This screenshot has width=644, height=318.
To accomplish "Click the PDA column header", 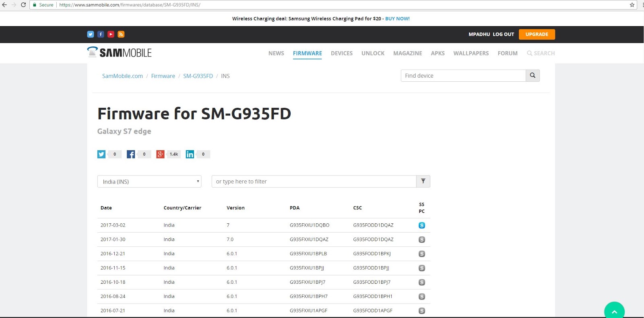I will [295, 208].
